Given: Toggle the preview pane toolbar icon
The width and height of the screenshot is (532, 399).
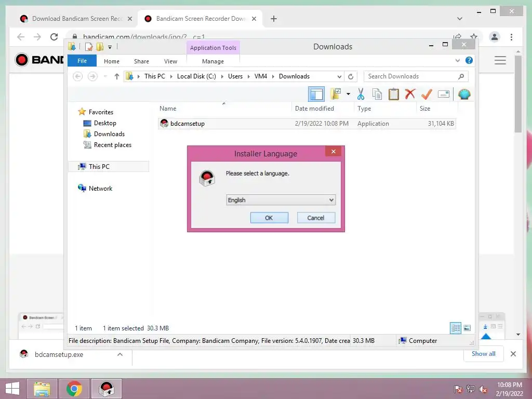Looking at the screenshot, I should 316,95.
